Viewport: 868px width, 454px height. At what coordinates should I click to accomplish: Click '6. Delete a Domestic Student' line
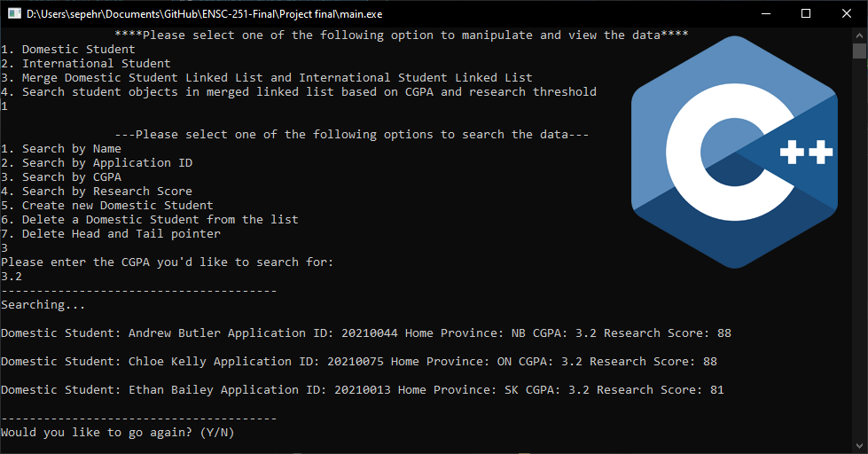[150, 220]
